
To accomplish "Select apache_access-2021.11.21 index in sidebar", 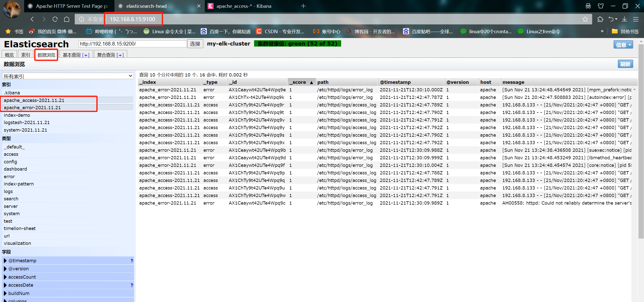I will 67,100.
